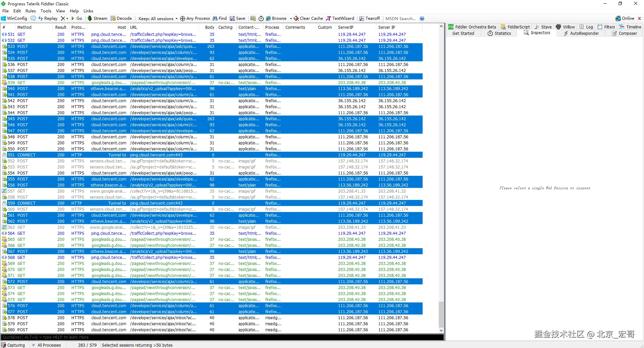This screenshot has width=644, height=348.
Task: Open the Links menu
Action: coord(88,11)
